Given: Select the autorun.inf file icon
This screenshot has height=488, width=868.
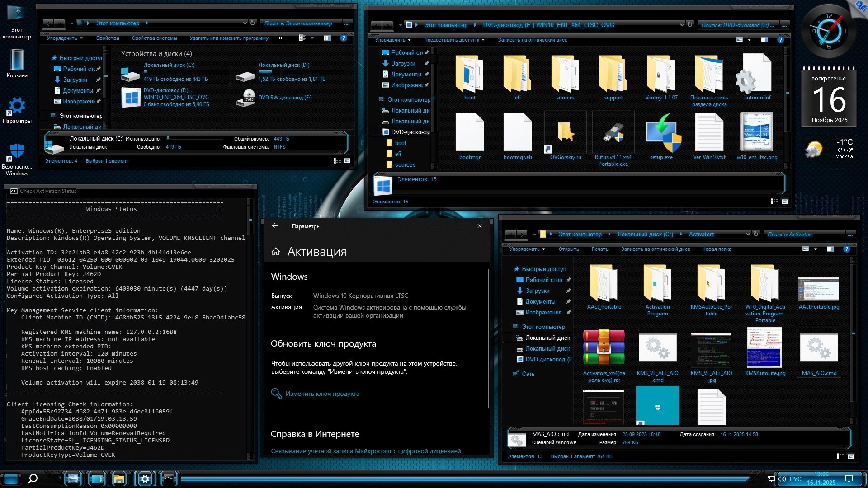Looking at the screenshot, I should click(757, 75).
